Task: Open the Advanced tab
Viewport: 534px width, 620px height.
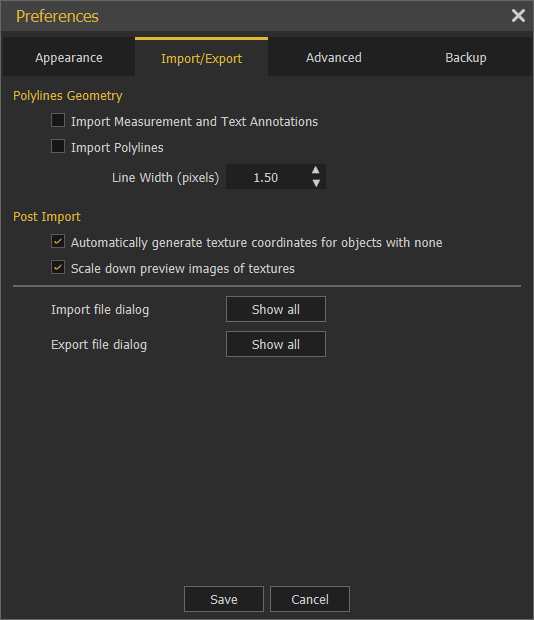Action: click(334, 57)
